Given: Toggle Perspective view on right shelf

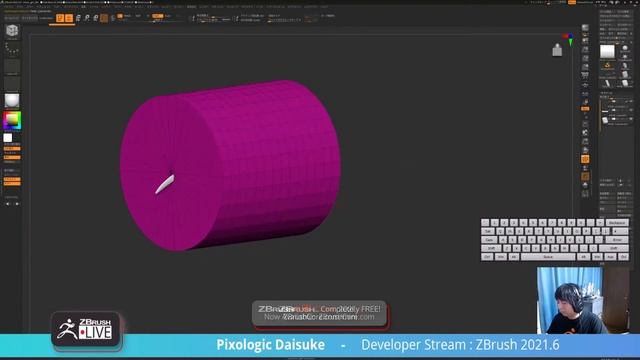Looking at the screenshot, I should point(585,76).
